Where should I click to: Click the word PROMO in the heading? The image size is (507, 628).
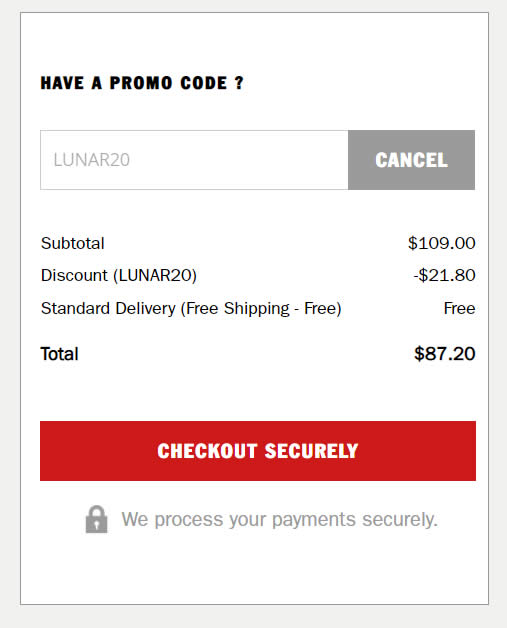[x=141, y=83]
